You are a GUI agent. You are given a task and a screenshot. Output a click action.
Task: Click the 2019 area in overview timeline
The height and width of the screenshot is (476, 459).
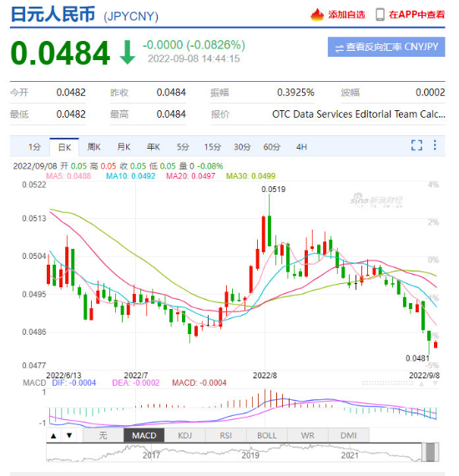click(250, 455)
